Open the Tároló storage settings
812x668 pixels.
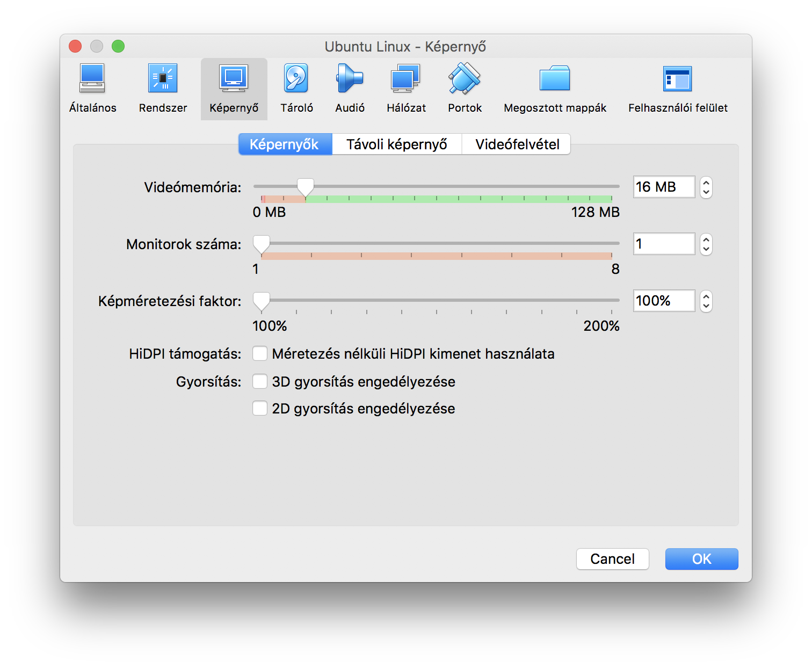296,89
